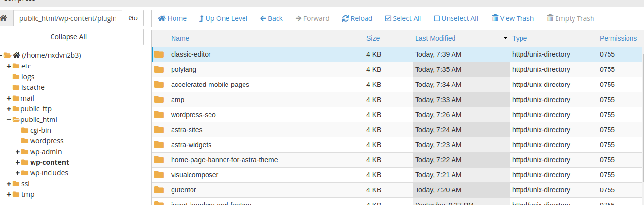Collapse the public_html folder in tree
Screen dimensions: 644x205
9,120
